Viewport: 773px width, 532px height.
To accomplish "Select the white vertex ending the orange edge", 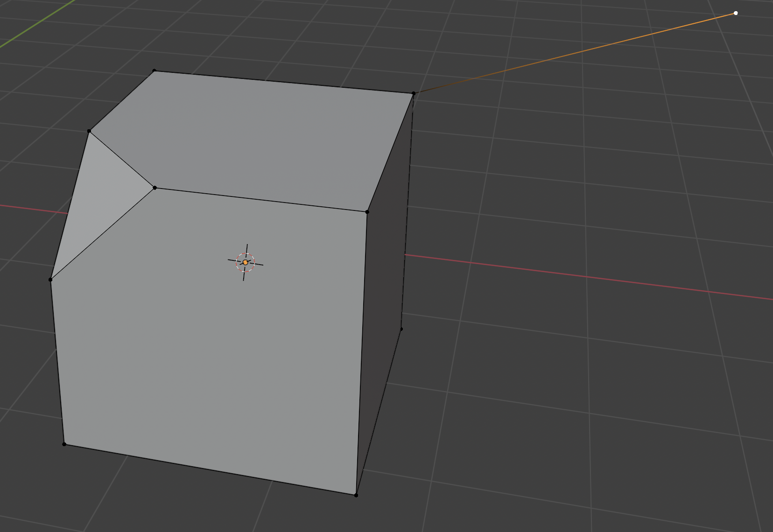I will coord(736,13).
